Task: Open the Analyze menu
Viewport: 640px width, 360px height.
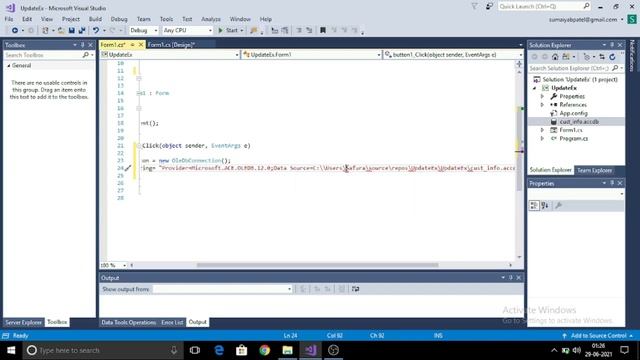Action: (211, 19)
